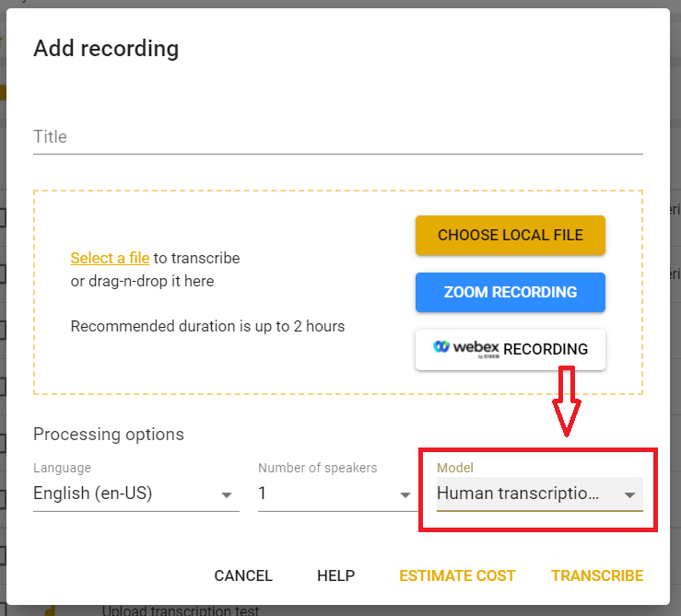This screenshot has height=616, width=681.
Task: Click the 'or drag-n-drop it here' text
Action: tap(142, 282)
